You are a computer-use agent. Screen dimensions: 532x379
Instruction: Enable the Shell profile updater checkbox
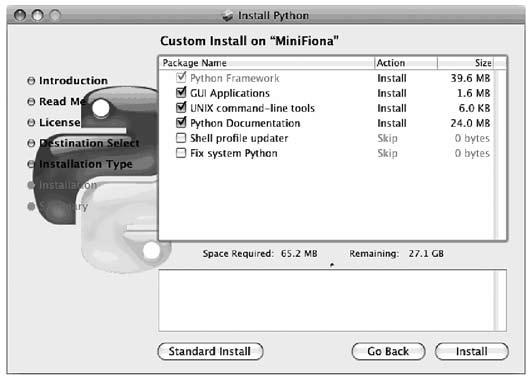[181, 138]
